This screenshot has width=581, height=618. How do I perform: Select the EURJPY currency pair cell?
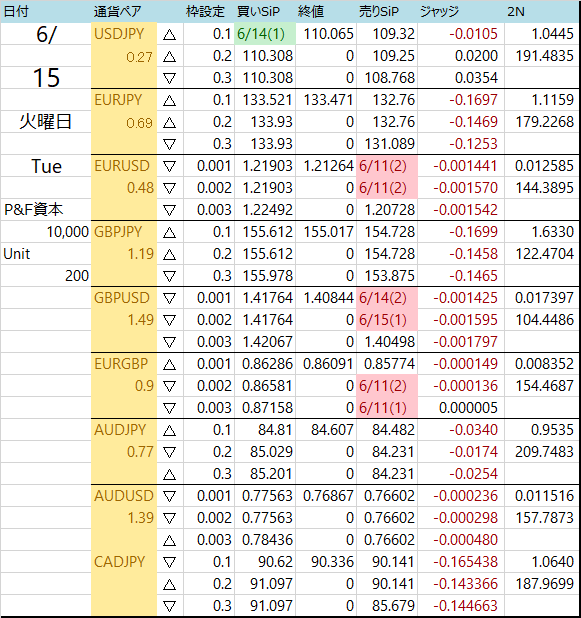(x=124, y=100)
